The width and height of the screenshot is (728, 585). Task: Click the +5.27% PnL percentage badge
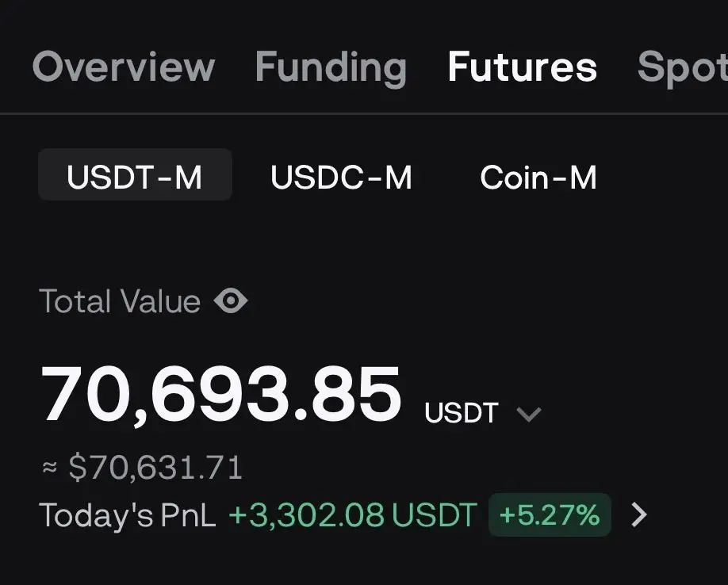coord(550,515)
